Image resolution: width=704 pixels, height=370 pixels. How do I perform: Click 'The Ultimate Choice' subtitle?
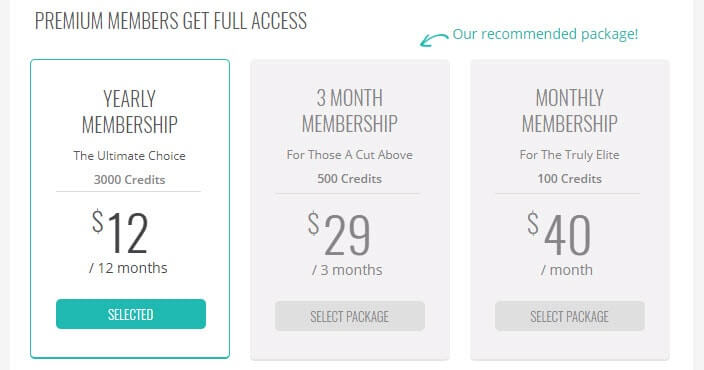129,156
